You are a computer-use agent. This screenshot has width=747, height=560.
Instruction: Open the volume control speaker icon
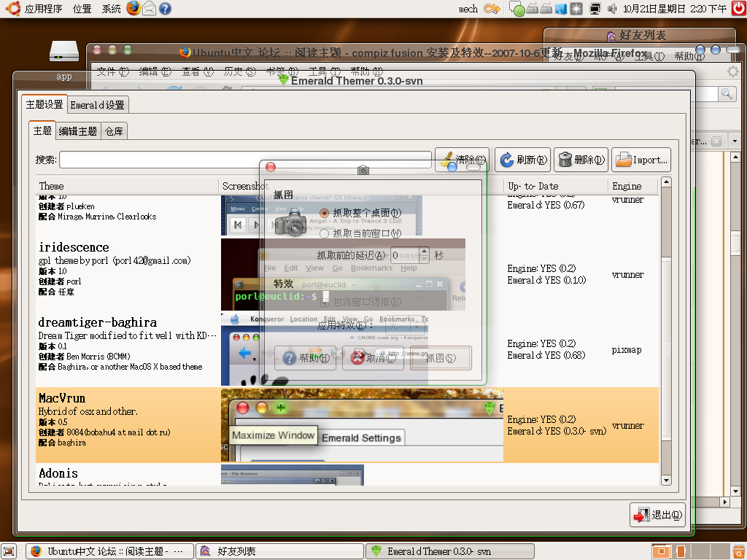(612, 9)
